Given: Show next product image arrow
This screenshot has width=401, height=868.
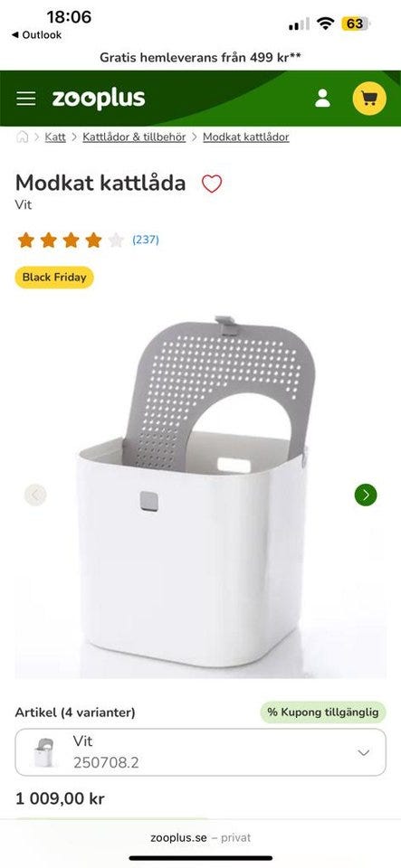Looking at the screenshot, I should (366, 495).
